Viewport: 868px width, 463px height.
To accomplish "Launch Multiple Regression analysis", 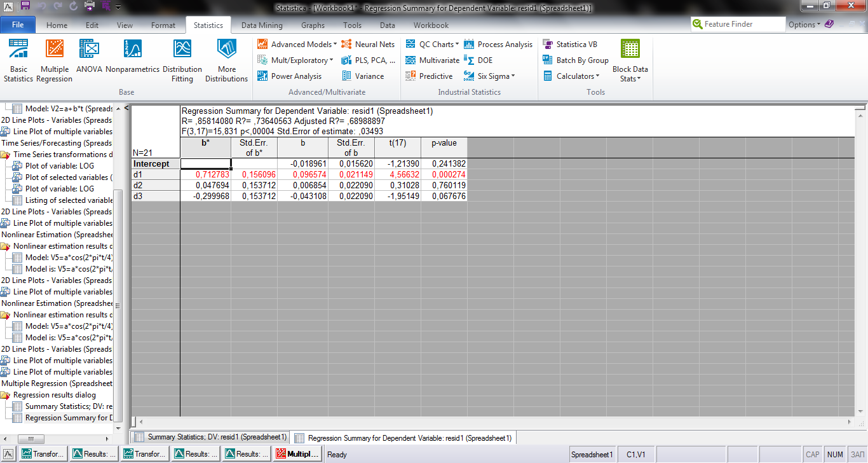I will click(54, 60).
